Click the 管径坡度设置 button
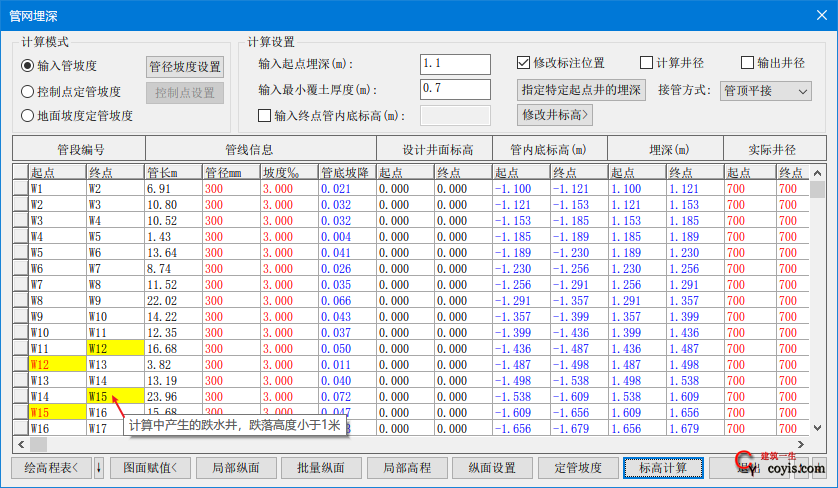 coord(185,67)
